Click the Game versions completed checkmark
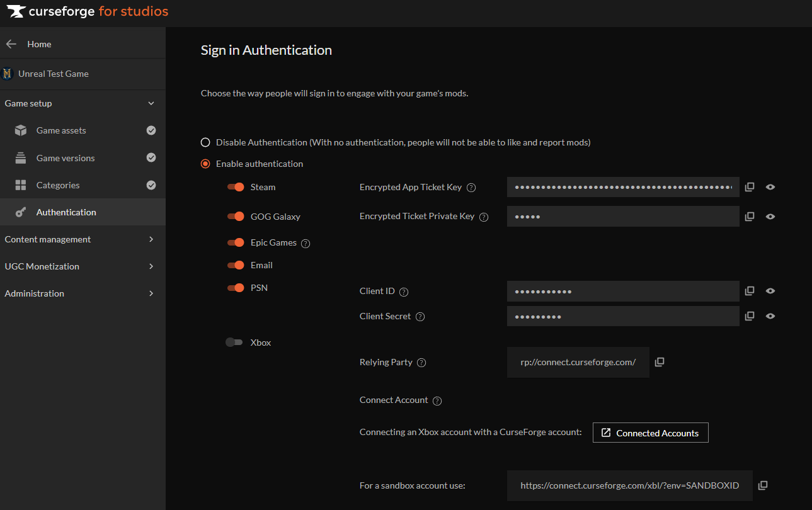Viewport: 812px width, 510px height. [x=151, y=157]
